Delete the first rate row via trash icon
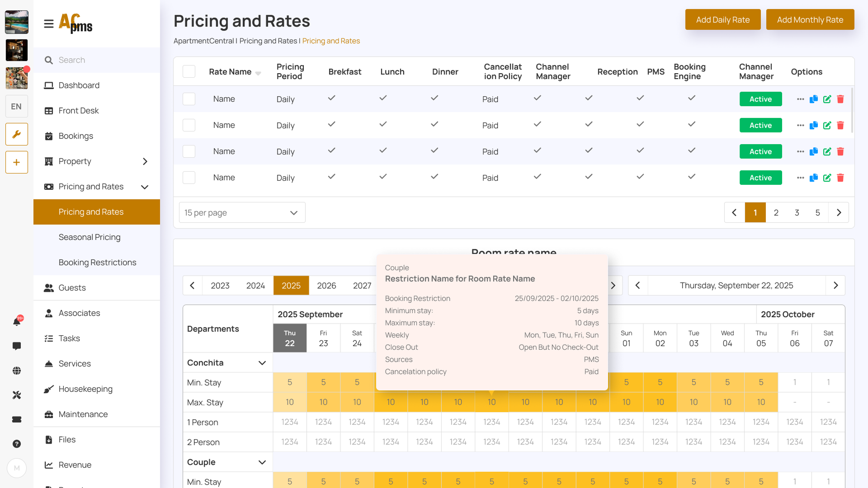Screen dimensions: 868x488 click(x=840, y=99)
